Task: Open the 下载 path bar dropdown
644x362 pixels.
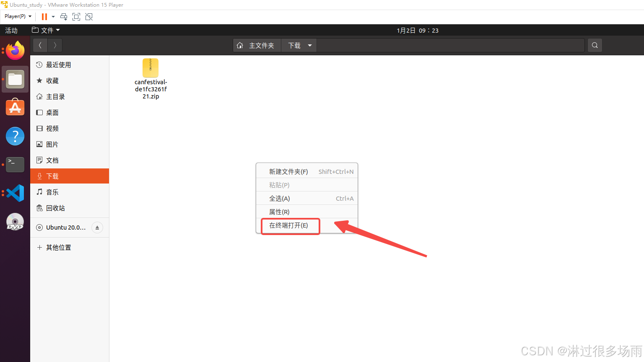Action: point(310,45)
